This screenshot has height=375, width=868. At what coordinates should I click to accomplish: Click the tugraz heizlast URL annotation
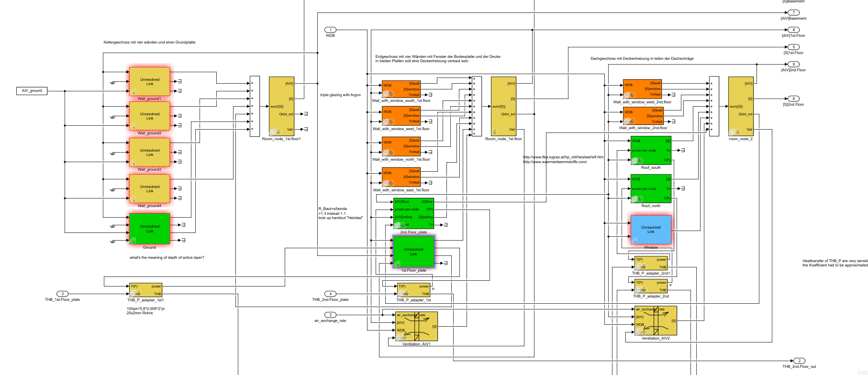563,157
